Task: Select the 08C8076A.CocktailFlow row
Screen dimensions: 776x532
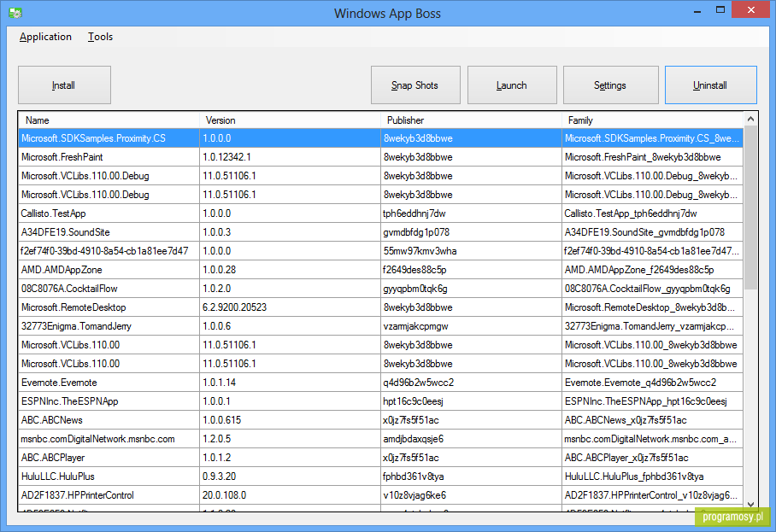Action: (380, 289)
